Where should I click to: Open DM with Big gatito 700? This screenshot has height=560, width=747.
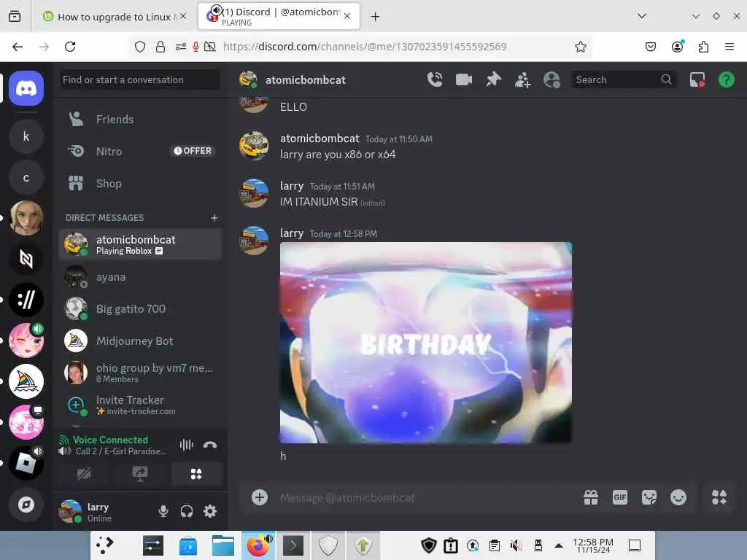pyautogui.click(x=140, y=308)
